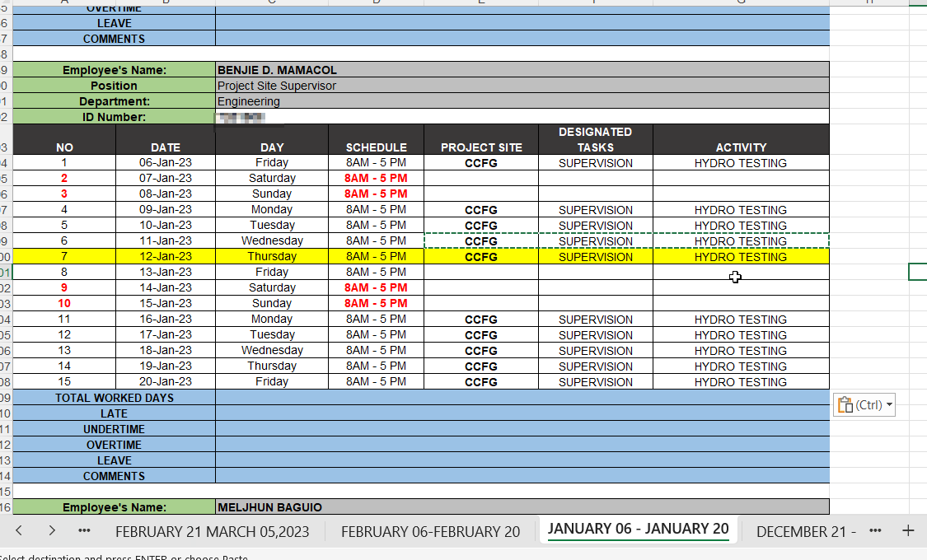Viewport: 927px width, 560px height.
Task: Select date cell 06-Jan-23
Action: pos(166,162)
